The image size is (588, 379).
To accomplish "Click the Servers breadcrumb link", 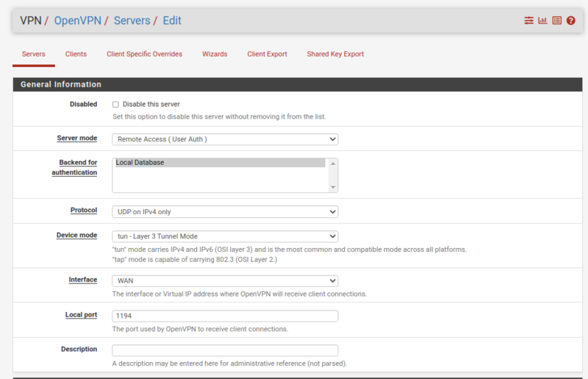I will click(132, 21).
